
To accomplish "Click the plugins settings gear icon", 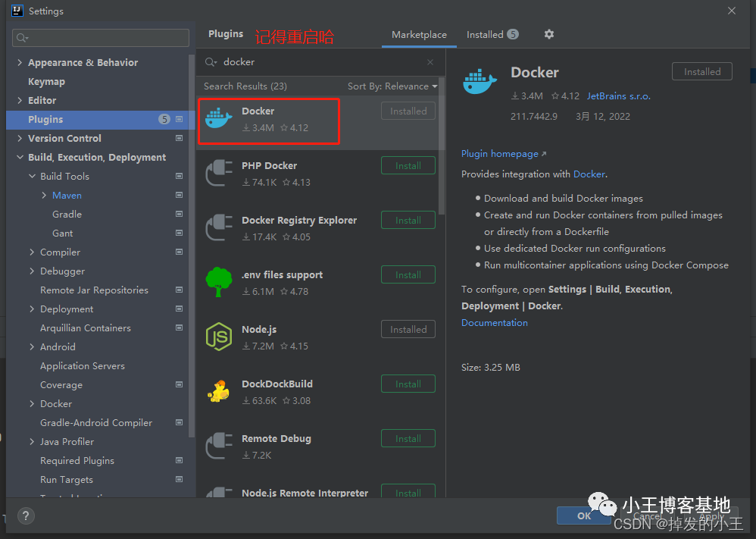I will (548, 34).
